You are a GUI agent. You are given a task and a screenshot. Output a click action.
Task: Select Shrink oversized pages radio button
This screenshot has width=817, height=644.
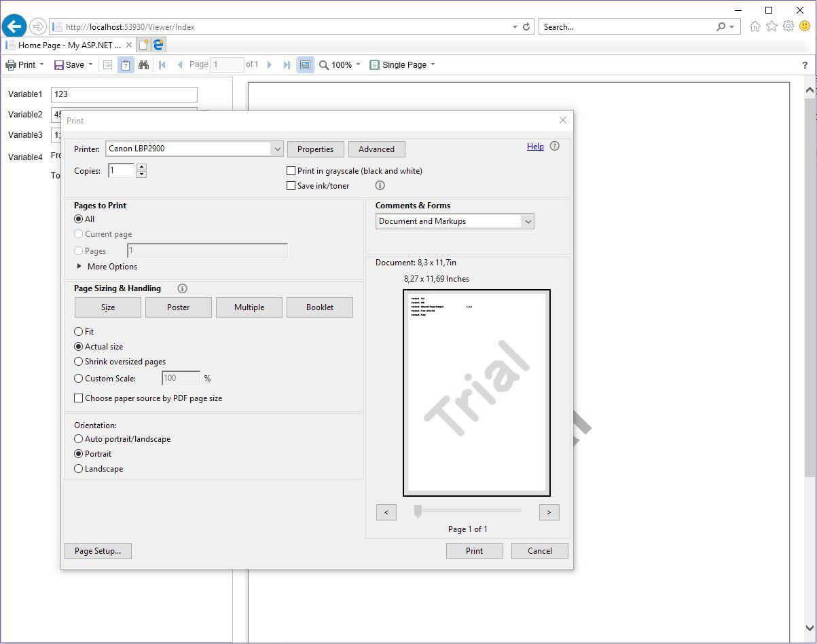pos(79,362)
